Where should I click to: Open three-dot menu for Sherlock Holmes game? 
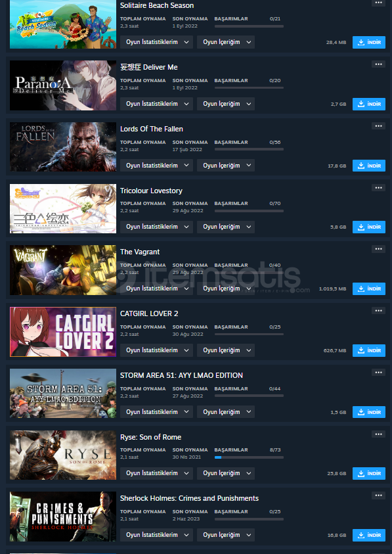tap(378, 496)
